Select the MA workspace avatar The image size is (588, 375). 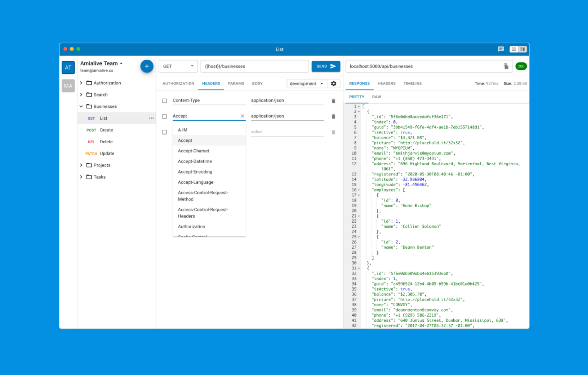68,86
